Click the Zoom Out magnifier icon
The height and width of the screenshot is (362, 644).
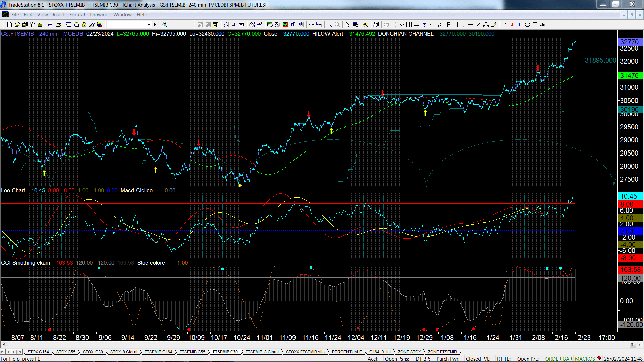point(337,24)
